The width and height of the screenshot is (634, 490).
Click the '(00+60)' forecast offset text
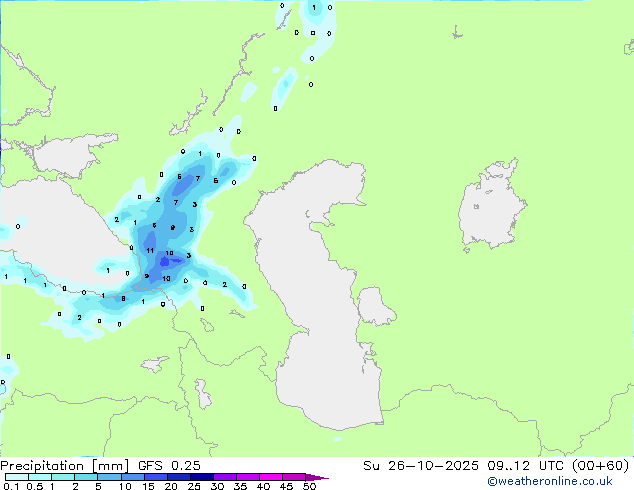pyautogui.click(x=600, y=466)
